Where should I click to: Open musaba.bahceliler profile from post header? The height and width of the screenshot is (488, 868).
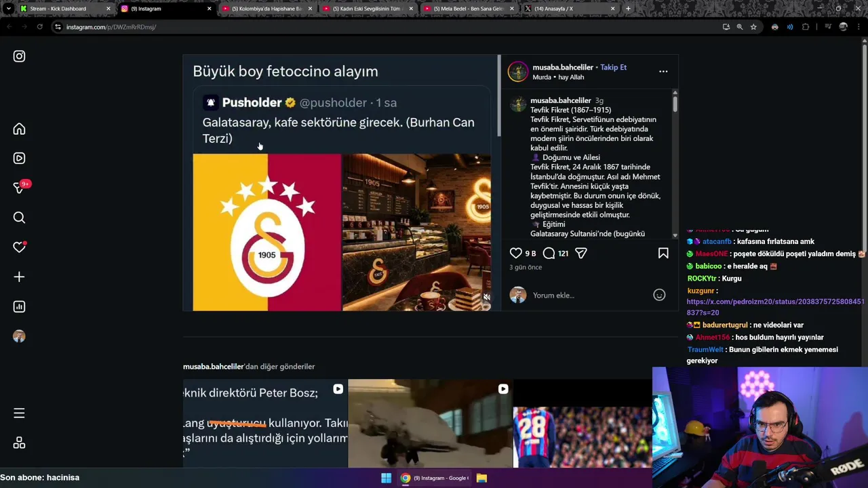[x=562, y=67]
